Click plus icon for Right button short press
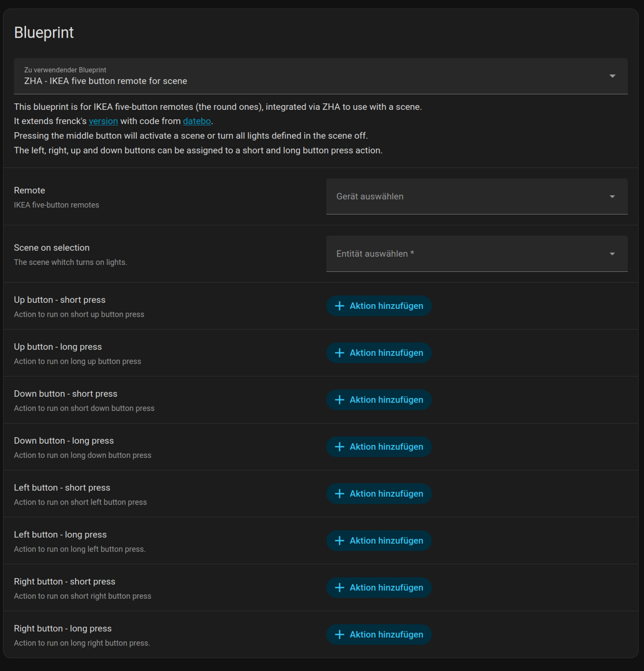The width and height of the screenshot is (644, 671). 339,587
